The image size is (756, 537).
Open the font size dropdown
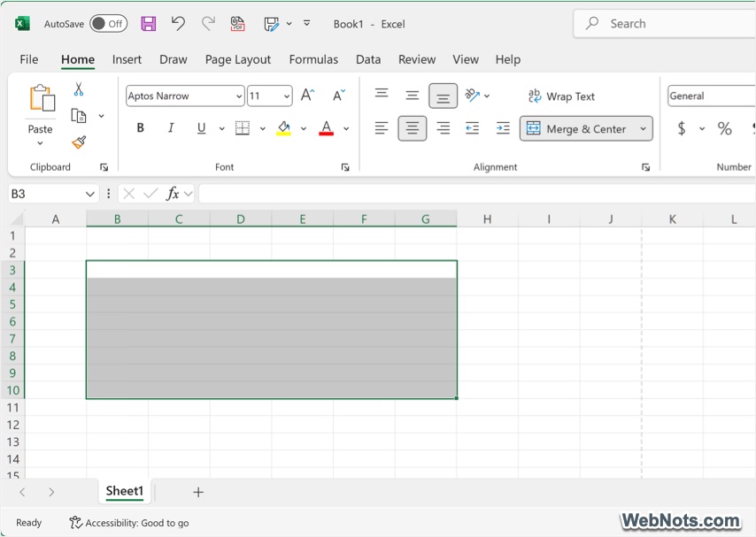pos(287,96)
